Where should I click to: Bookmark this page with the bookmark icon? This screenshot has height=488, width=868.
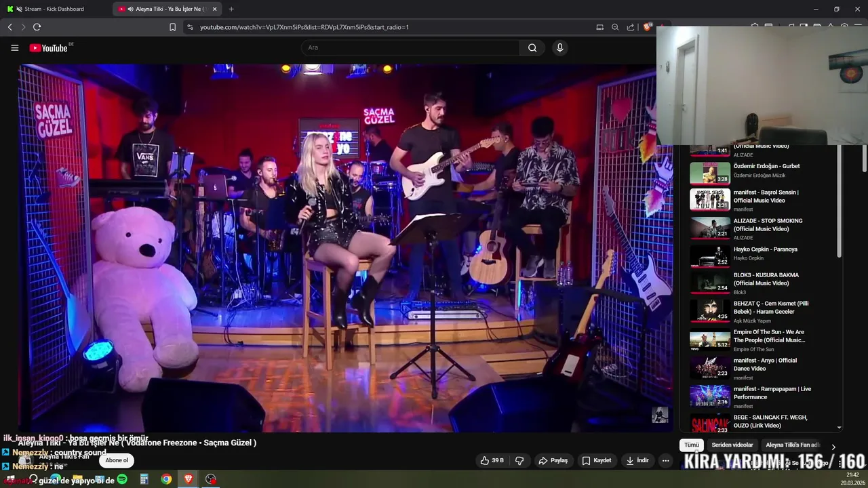point(172,27)
